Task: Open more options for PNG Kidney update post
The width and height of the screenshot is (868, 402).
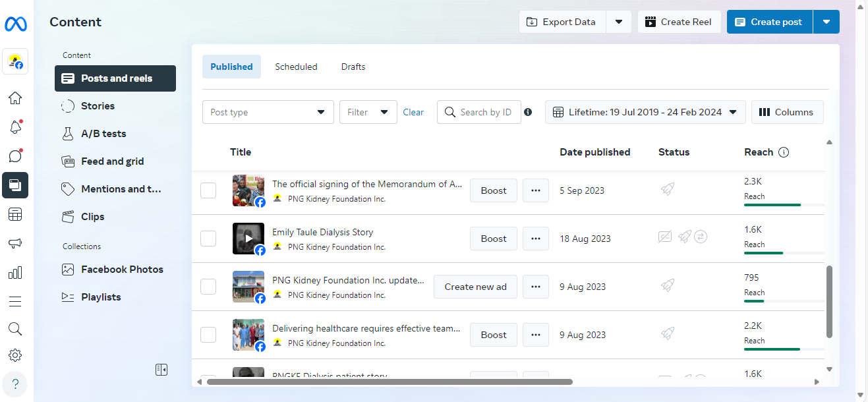Action: (x=536, y=287)
